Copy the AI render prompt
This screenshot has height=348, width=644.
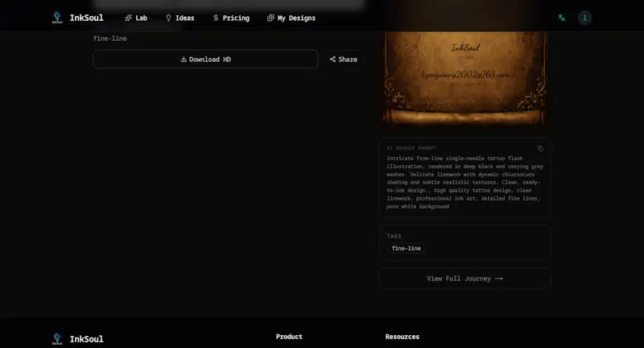click(x=540, y=148)
